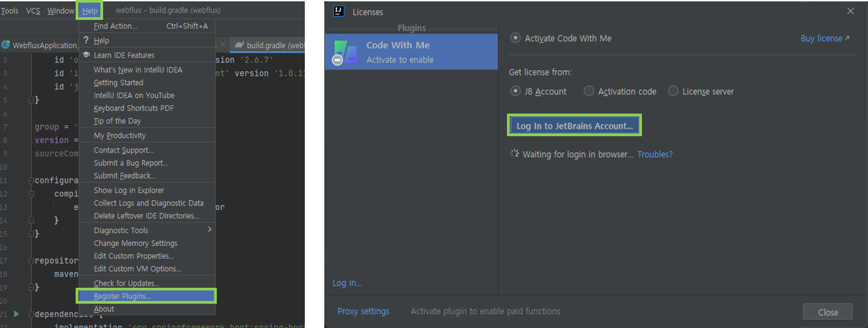Click the Code With Me plugin icon
868x328 pixels.
pyautogui.click(x=345, y=52)
